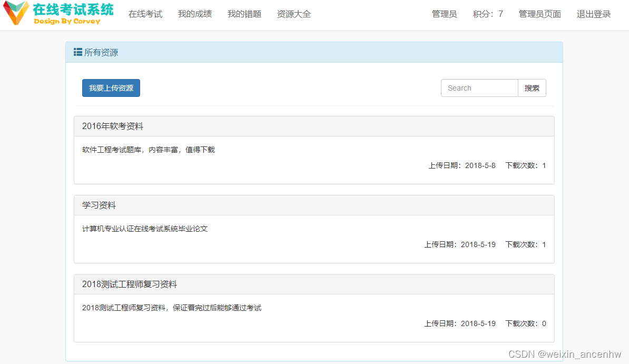Screen dimensions: 629x364
Task: Open the 2018测试工程师复习资料 resource
Action: (130, 284)
